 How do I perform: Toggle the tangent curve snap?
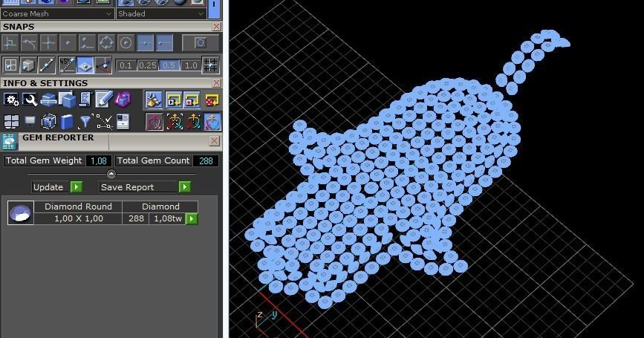point(29,42)
